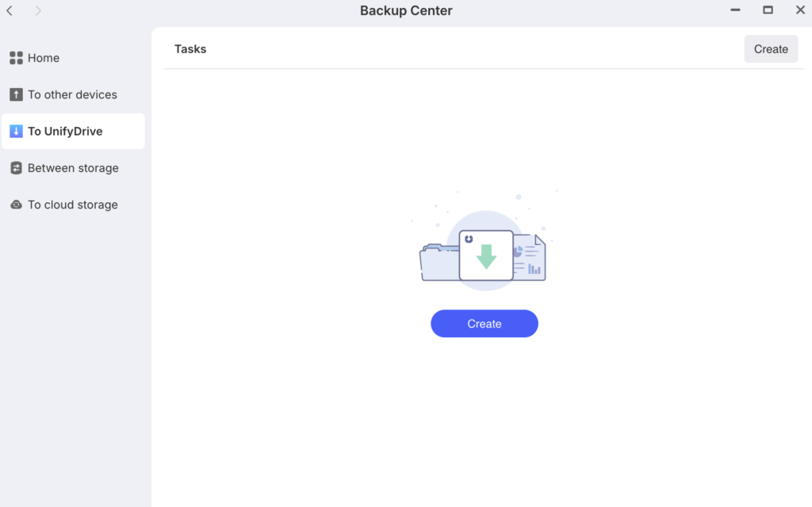Select the To UnifyDrive menu item
The width and height of the screenshot is (812, 507).
pyautogui.click(x=74, y=131)
